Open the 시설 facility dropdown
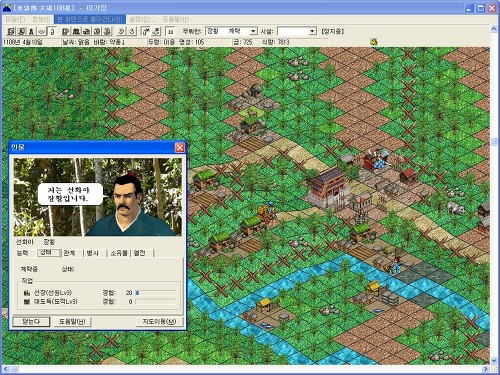This screenshot has height=375, width=500. click(312, 31)
